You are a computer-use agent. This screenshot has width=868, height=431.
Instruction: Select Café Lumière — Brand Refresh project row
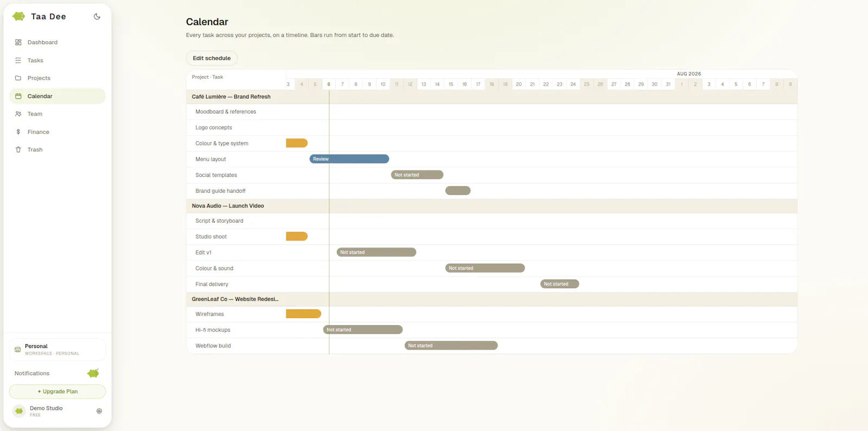[x=492, y=97]
